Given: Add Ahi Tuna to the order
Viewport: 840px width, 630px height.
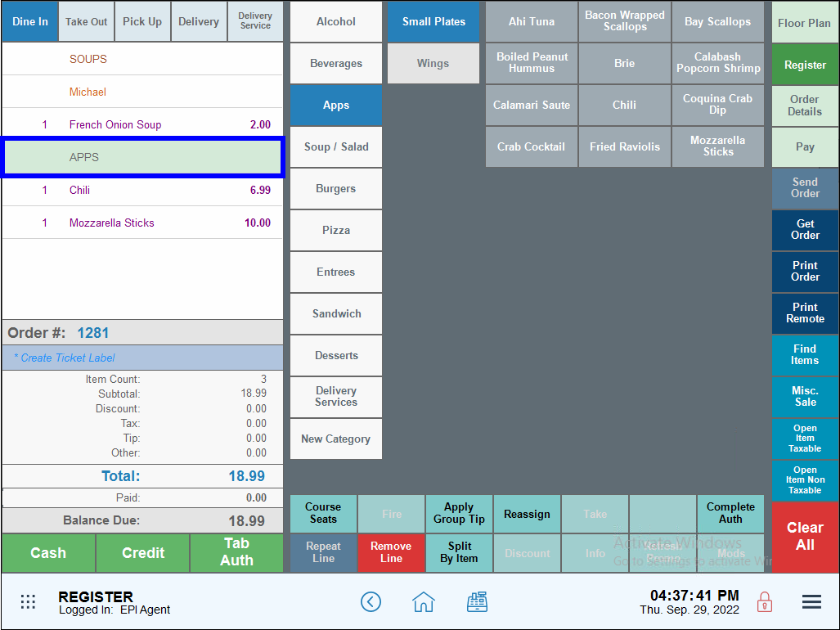Looking at the screenshot, I should point(532,21).
